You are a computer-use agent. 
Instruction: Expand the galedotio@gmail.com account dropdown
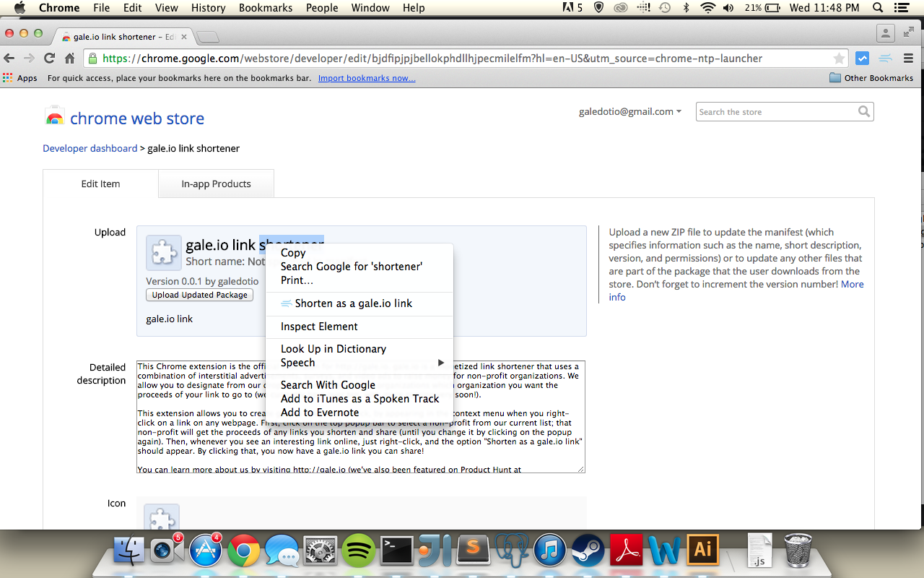(630, 111)
